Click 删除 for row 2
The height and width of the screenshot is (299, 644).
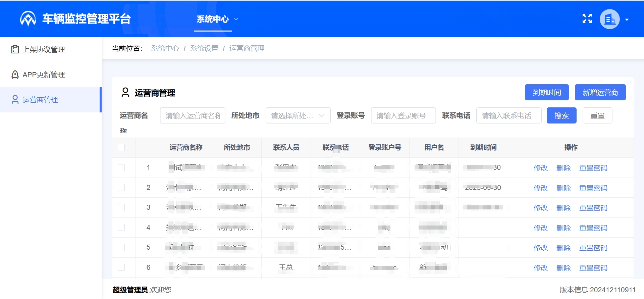click(x=563, y=188)
